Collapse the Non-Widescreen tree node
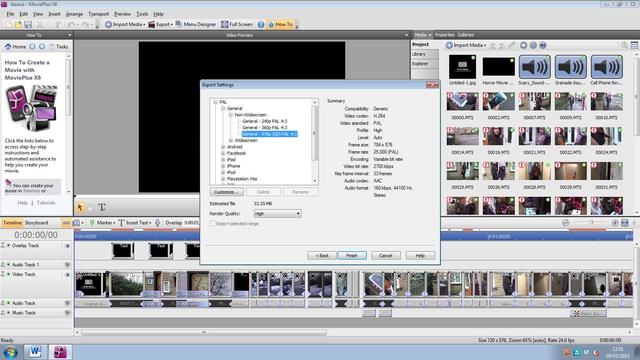Screen dimensions: 640x360 point(231,115)
